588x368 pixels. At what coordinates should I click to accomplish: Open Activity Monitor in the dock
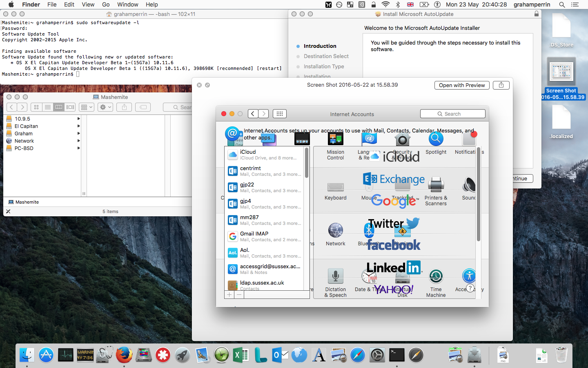pos(65,355)
